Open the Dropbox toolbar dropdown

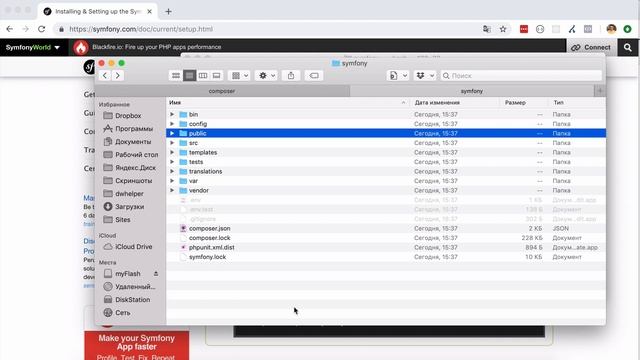425,76
